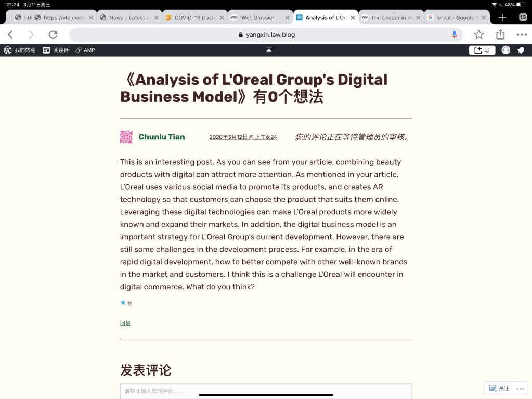Tap the browser back arrow

coord(10,35)
